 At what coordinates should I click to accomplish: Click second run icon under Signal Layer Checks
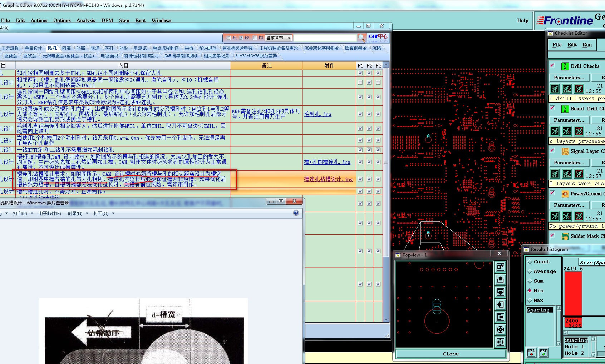pos(567,174)
